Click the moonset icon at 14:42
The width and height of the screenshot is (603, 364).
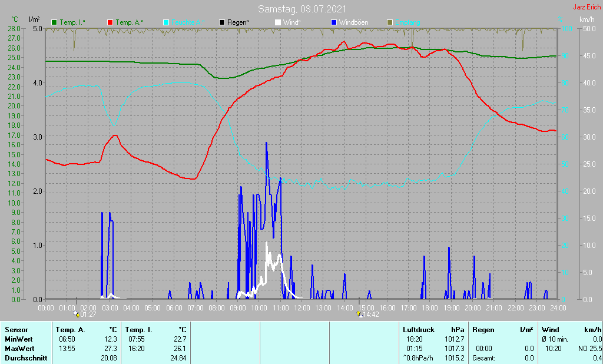pos(359,314)
